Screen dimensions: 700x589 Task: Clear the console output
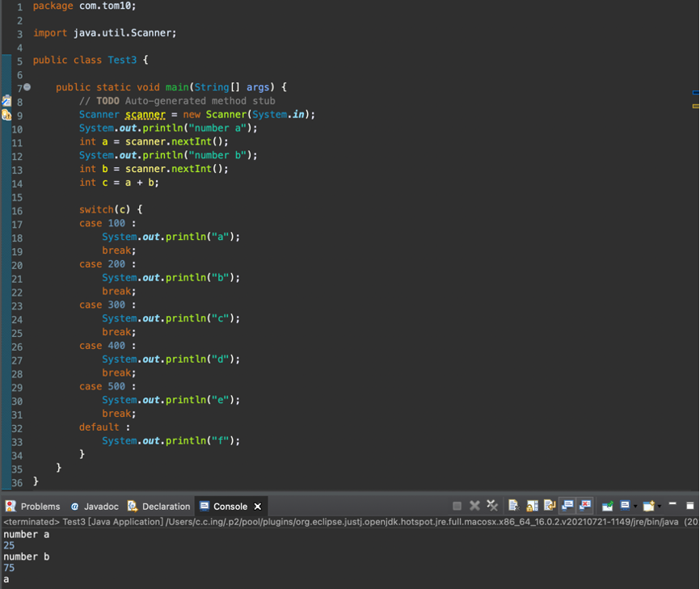point(514,506)
